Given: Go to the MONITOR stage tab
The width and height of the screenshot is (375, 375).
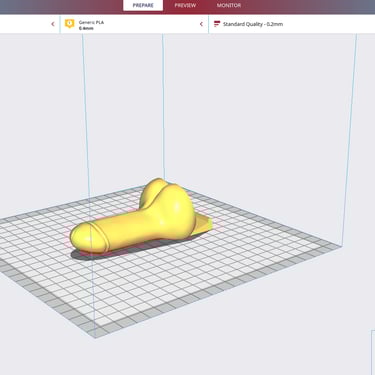Looking at the screenshot, I should pyautogui.click(x=229, y=5).
